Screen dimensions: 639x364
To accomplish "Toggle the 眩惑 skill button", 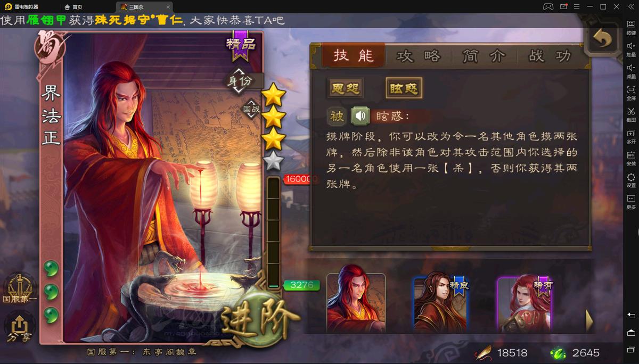I will (404, 88).
